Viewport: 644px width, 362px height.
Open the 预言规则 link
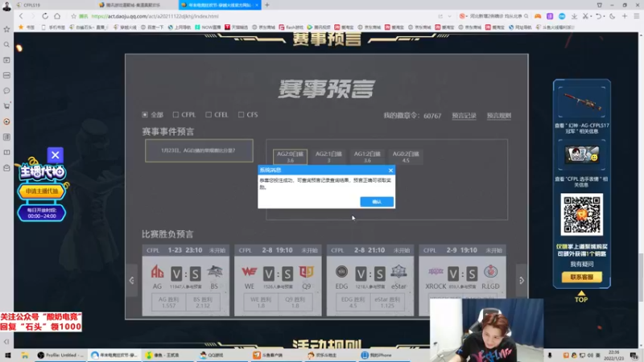tap(499, 116)
